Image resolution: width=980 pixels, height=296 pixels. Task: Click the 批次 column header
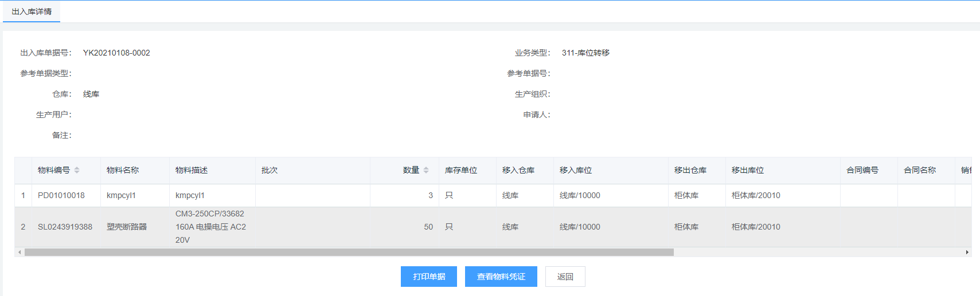click(x=270, y=170)
